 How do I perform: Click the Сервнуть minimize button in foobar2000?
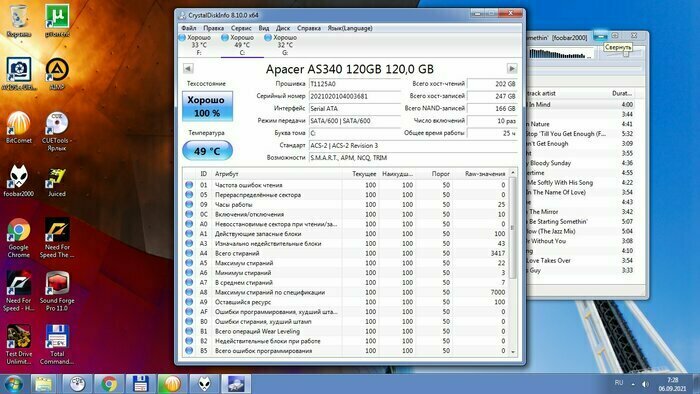[x=600, y=36]
